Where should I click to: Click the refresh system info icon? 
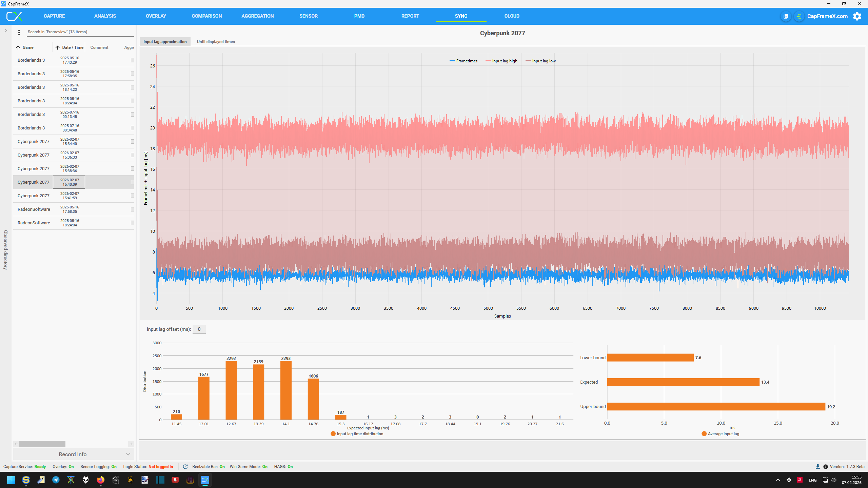[x=185, y=467]
